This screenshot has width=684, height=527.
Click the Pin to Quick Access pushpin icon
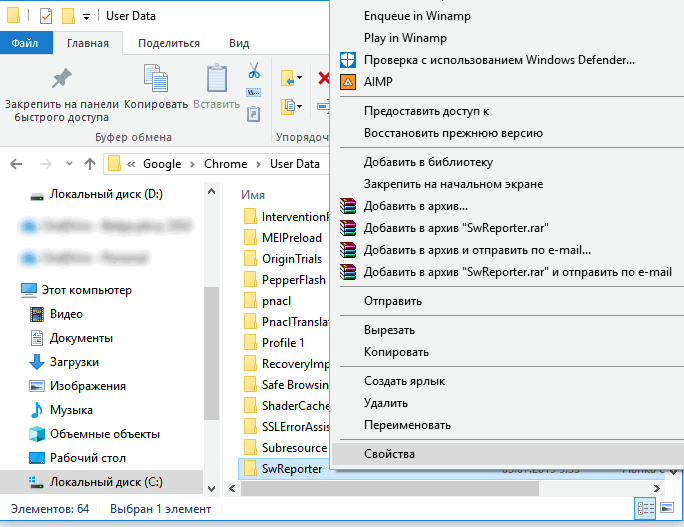pos(62,79)
